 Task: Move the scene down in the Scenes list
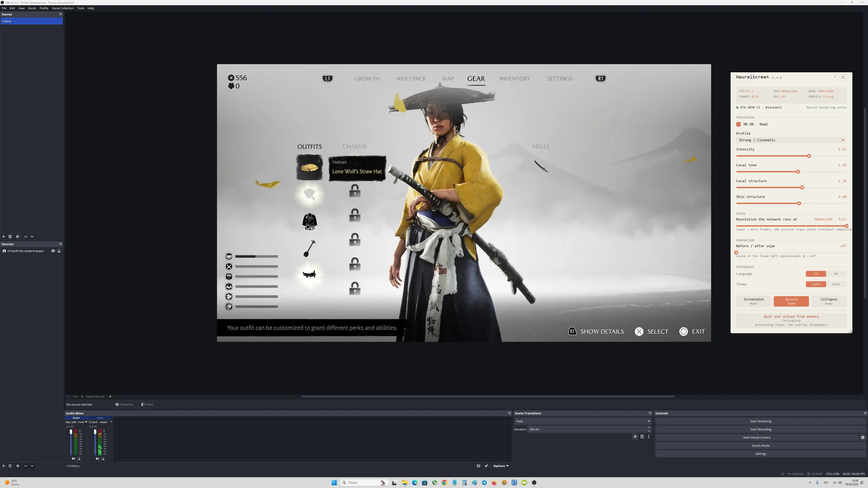(32, 236)
